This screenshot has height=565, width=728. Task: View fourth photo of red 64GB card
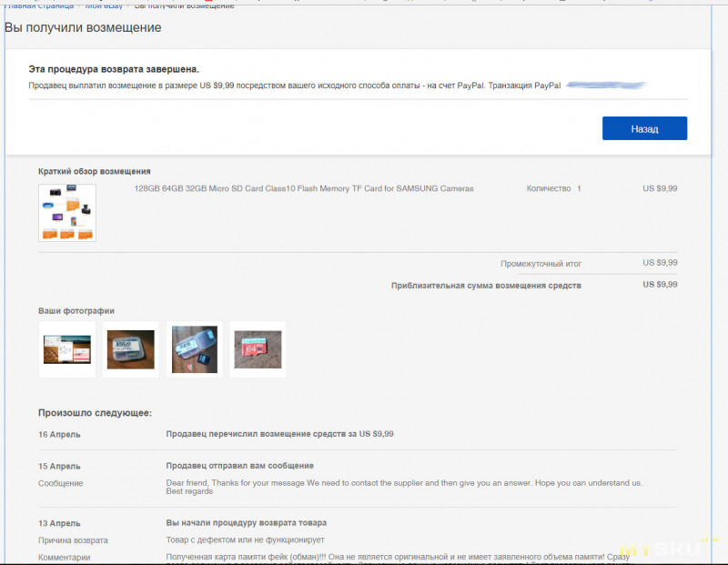(x=258, y=349)
